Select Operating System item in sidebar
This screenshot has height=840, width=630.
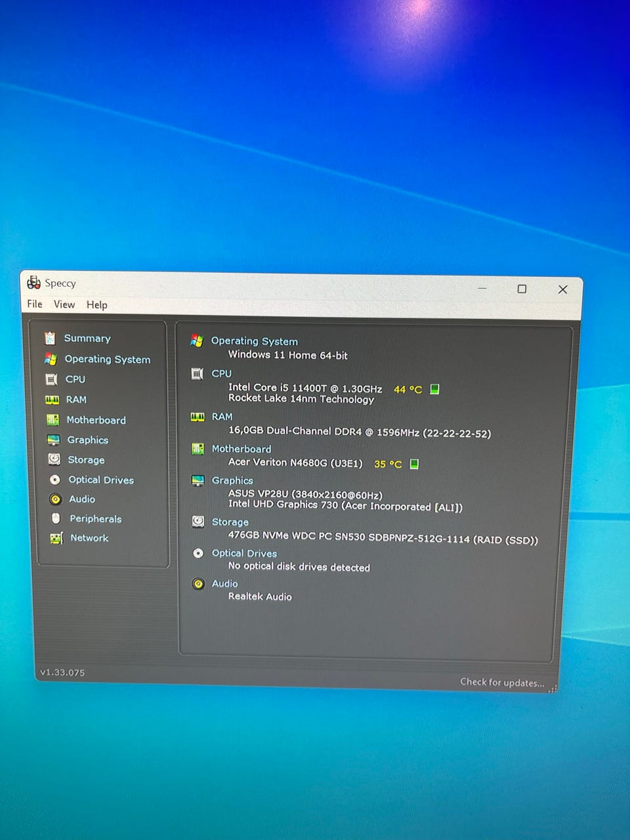(107, 359)
